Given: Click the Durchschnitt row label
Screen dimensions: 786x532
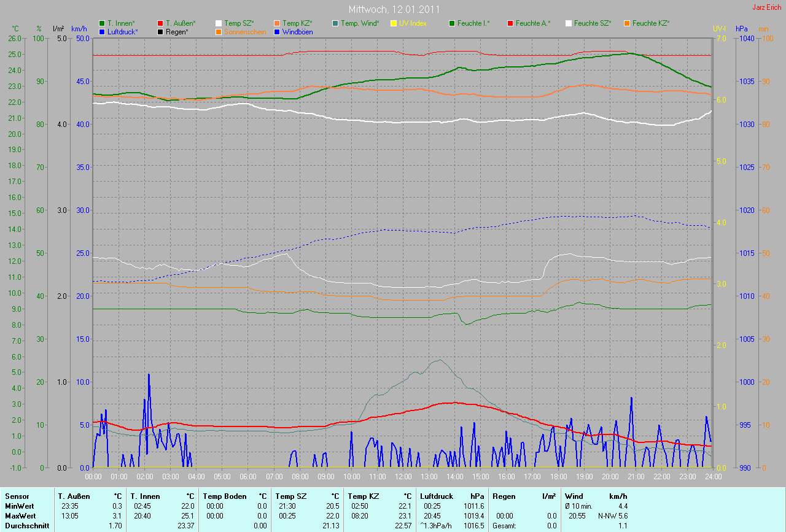Looking at the screenshot, I should pos(25,525).
